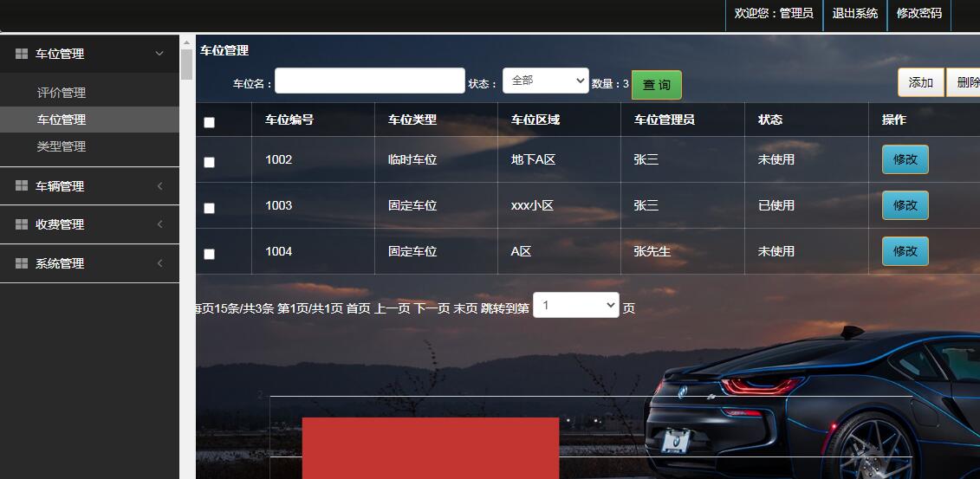Click the grid icon beside 系统管理
This screenshot has height=479, width=980.
pos(22,263)
